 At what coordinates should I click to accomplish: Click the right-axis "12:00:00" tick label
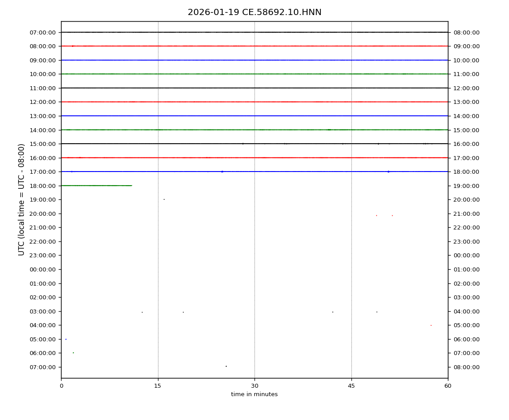[466, 88]
